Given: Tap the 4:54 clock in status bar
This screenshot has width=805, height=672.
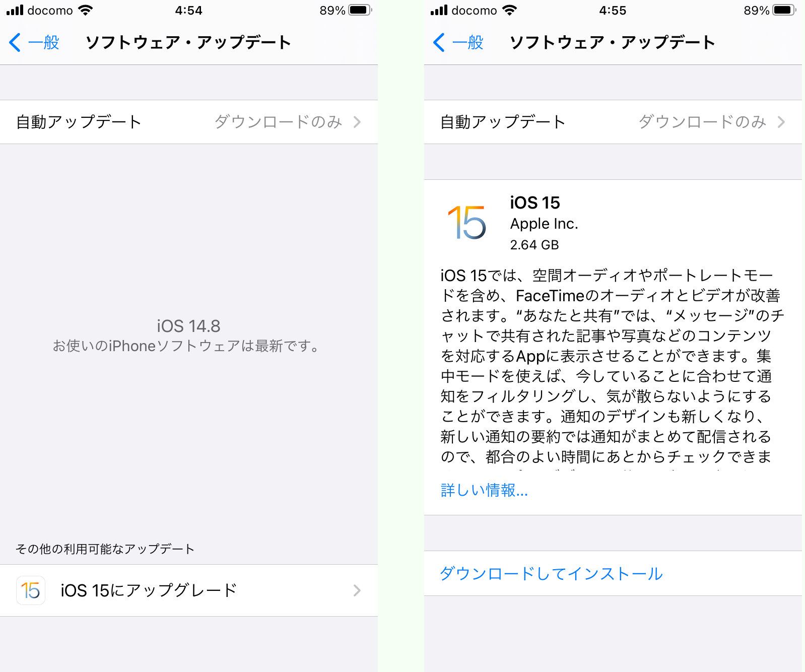Looking at the screenshot, I should (189, 10).
